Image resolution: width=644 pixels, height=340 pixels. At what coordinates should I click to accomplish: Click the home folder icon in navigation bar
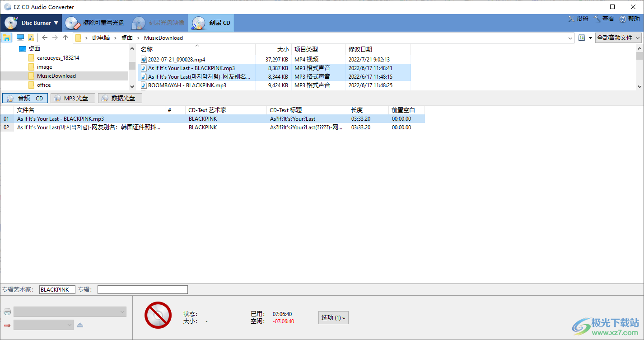click(x=6, y=38)
